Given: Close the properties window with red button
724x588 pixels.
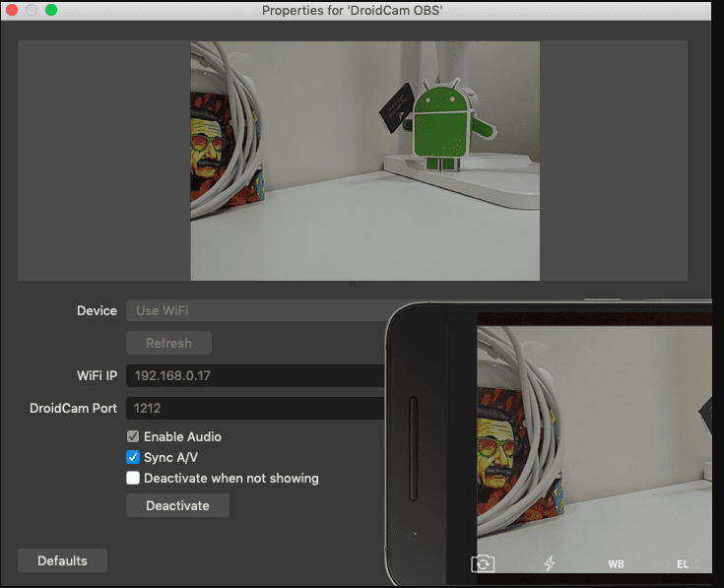Looking at the screenshot, I should pos(12,10).
